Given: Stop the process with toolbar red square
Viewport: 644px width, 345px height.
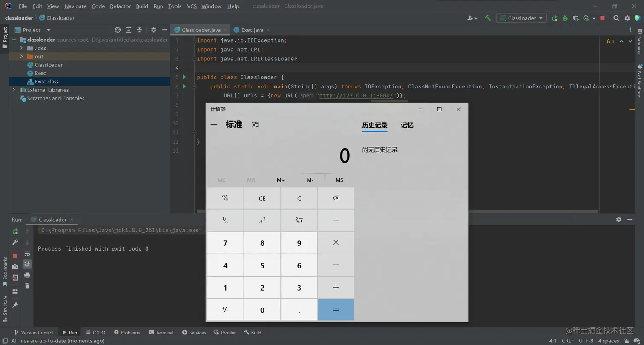Looking at the screenshot, I should pos(602,18).
